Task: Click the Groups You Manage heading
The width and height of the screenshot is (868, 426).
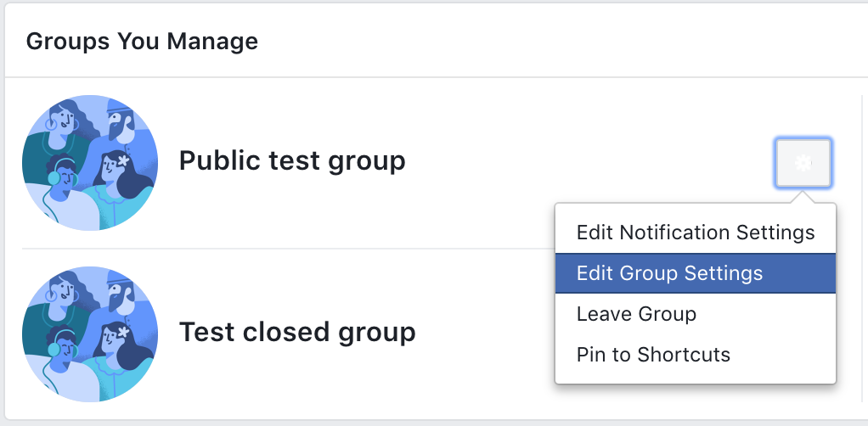Action: click(x=142, y=41)
